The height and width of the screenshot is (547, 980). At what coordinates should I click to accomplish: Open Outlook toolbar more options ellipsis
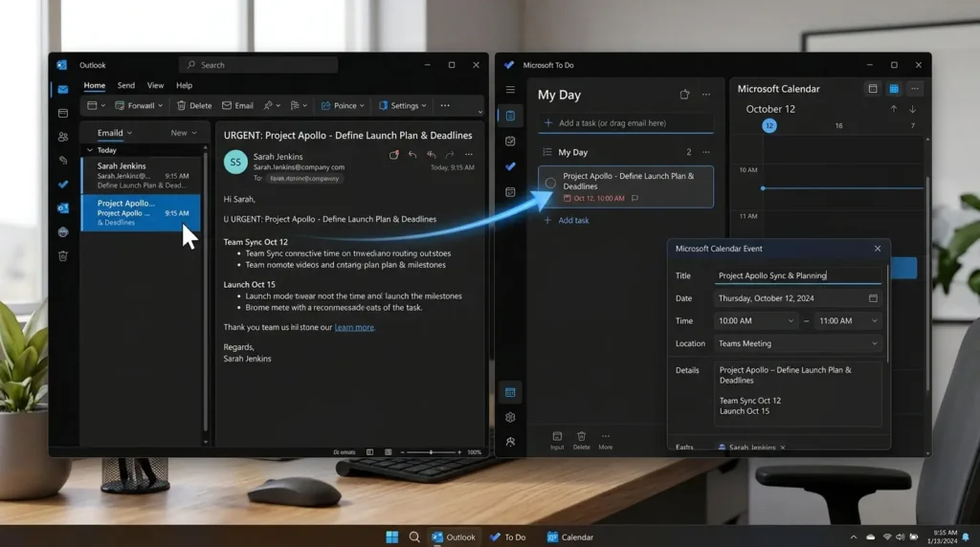445,105
